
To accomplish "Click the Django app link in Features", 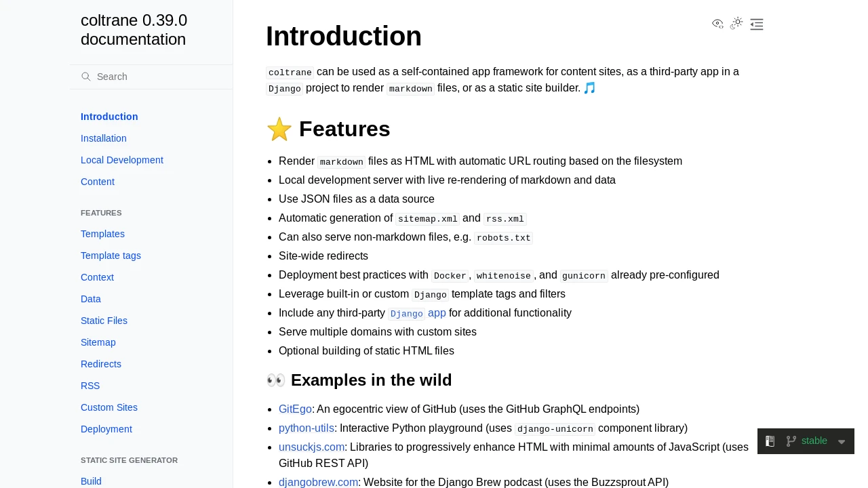I will point(417,313).
